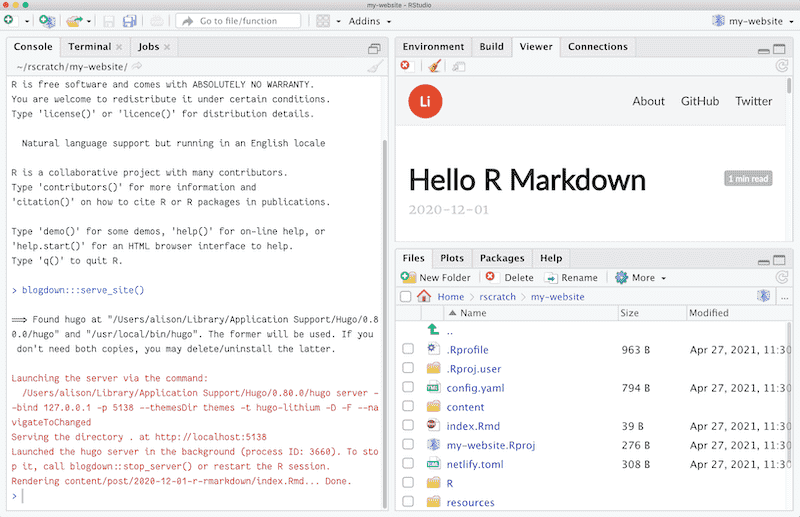This screenshot has width=800, height=517.
Task: Click the project directory cube icon
Action: click(763, 296)
